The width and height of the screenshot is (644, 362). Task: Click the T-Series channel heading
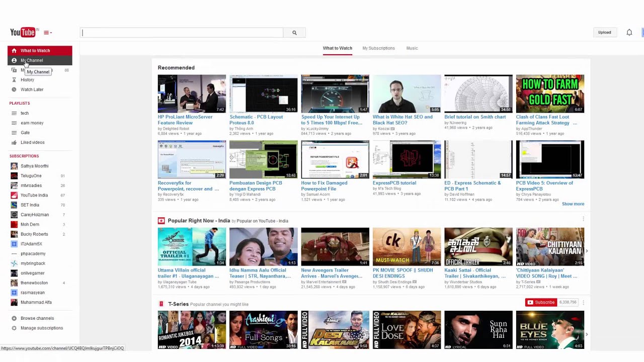178,304
